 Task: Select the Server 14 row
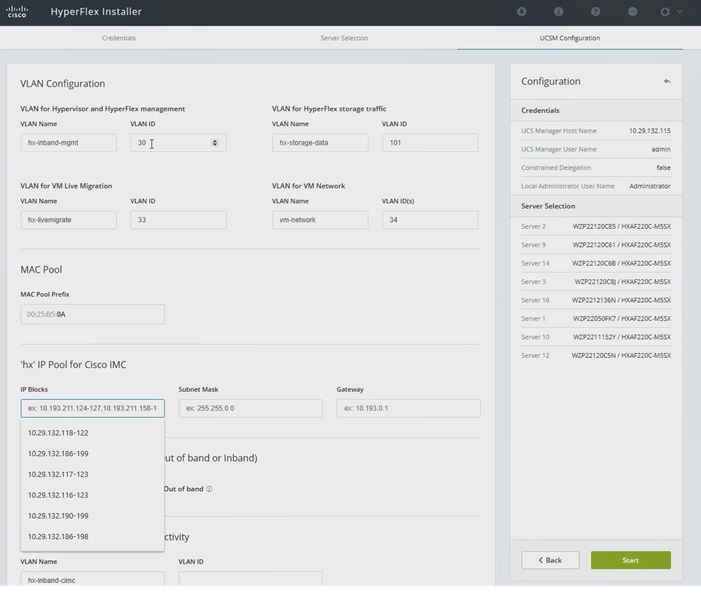click(x=596, y=263)
